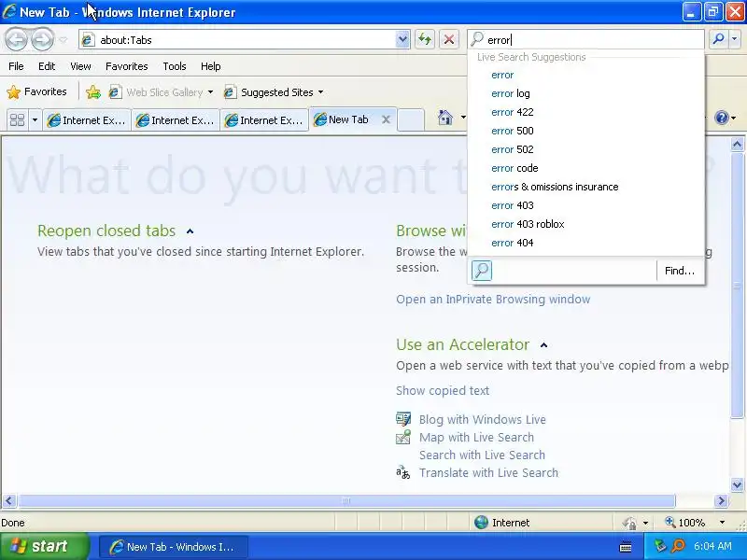Click the Back navigation arrow
This screenshot has height=560, width=747.
16,39
